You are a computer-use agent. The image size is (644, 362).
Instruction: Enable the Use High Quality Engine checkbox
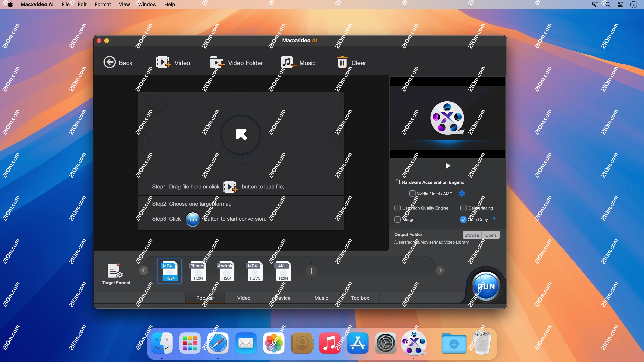[397, 208]
